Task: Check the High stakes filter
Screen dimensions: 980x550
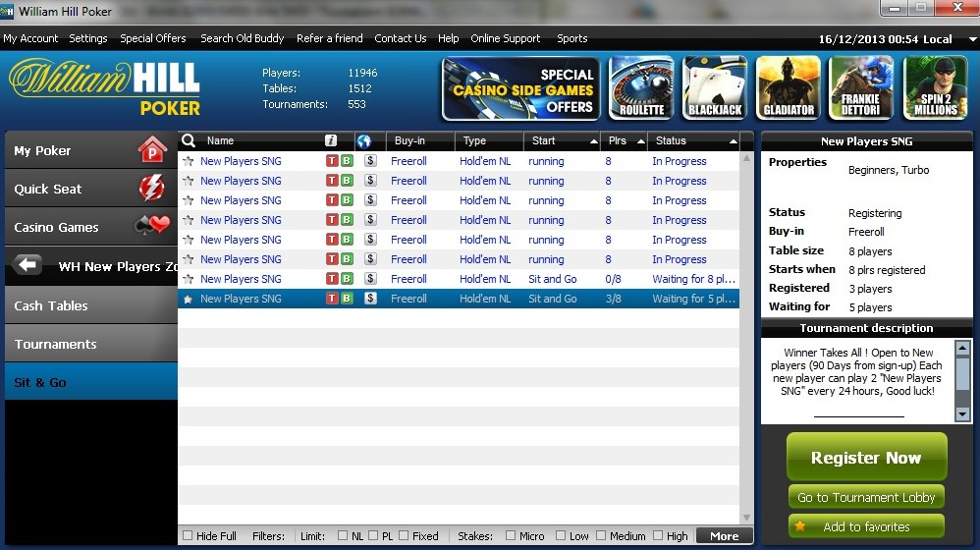Action: coord(658,535)
